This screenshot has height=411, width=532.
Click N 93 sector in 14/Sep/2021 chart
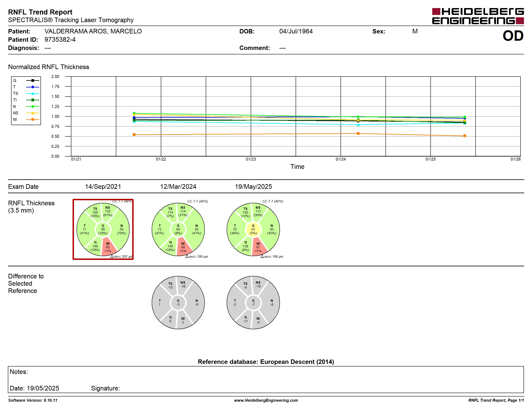122,229
